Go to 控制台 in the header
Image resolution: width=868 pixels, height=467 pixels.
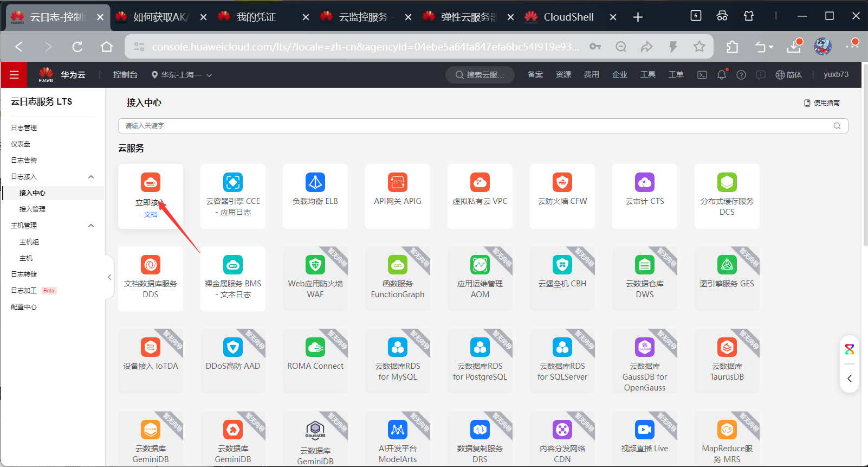pos(125,75)
